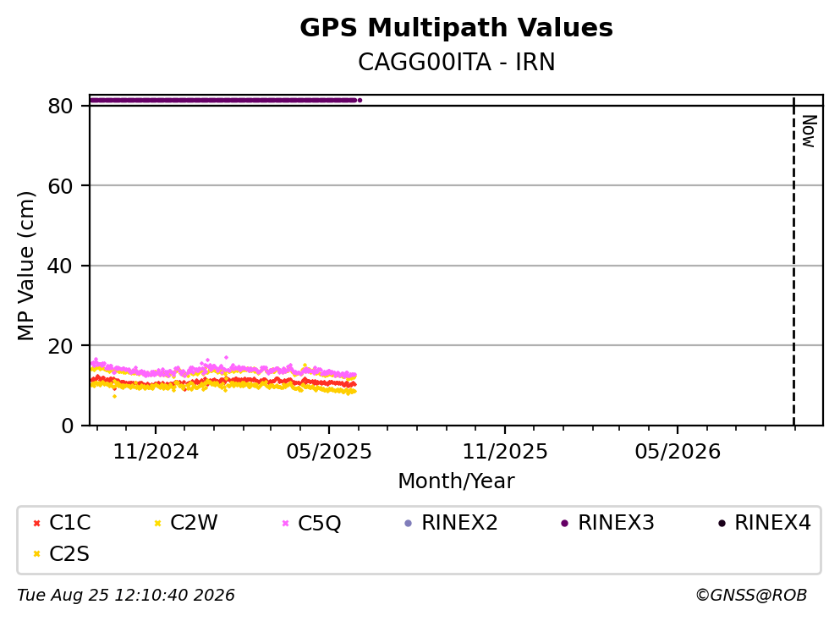Click the 05/2026 x-axis label

[677, 452]
